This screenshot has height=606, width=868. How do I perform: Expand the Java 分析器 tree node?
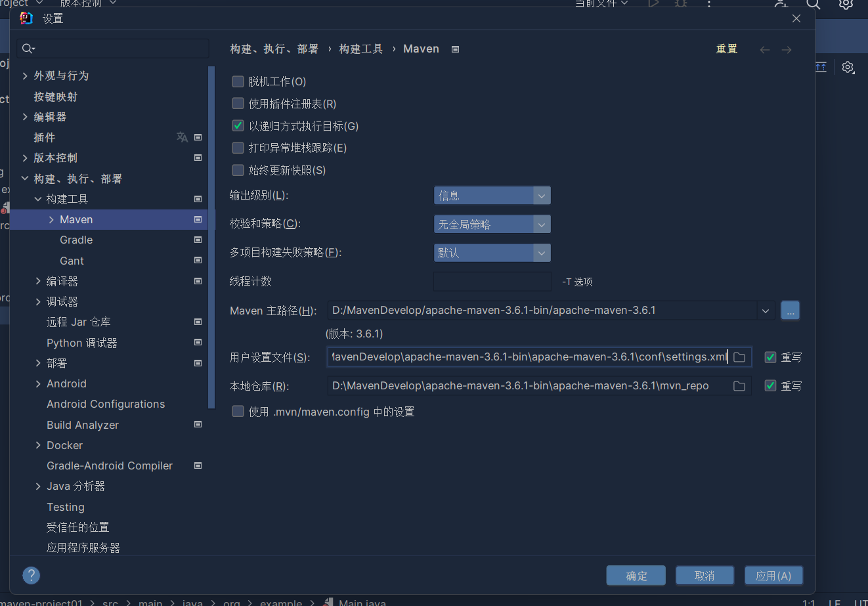coord(38,486)
